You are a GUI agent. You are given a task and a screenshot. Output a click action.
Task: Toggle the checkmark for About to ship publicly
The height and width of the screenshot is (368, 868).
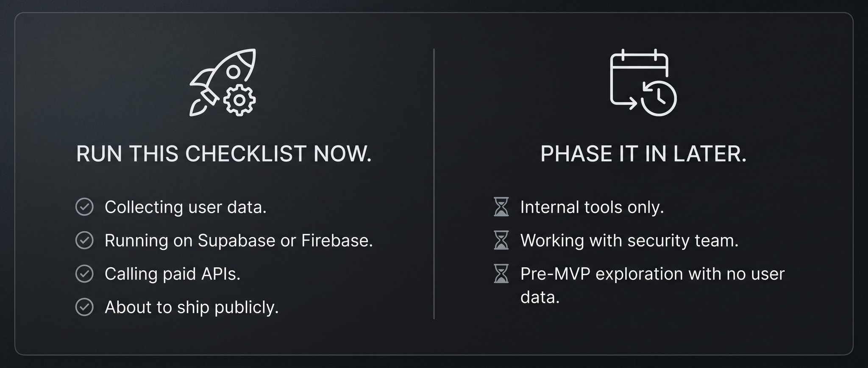tap(84, 307)
